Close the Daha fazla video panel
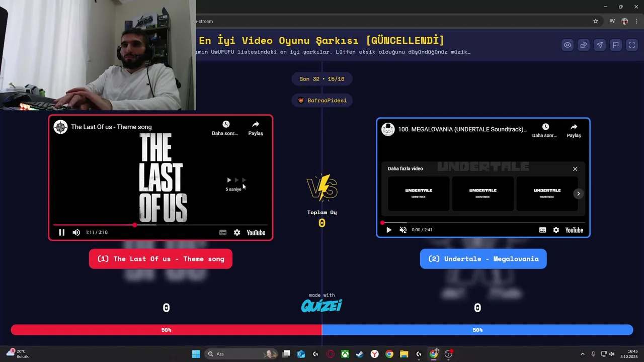Image resolution: width=644 pixels, height=362 pixels. click(575, 169)
